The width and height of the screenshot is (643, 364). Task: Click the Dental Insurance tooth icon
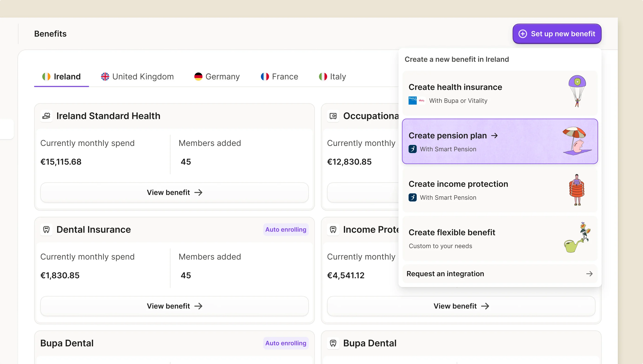click(x=46, y=230)
